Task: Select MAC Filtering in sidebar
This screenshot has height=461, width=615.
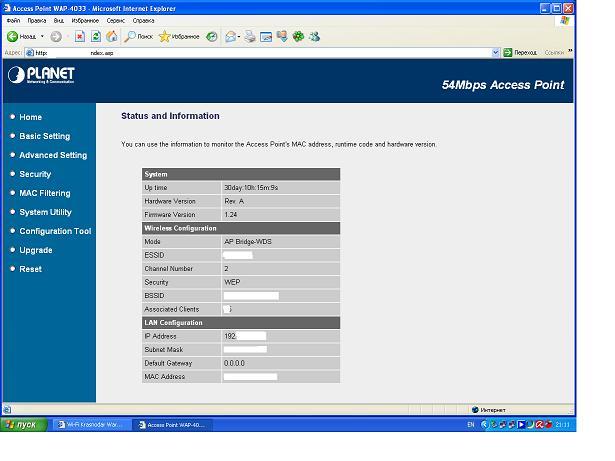Action: [x=45, y=193]
